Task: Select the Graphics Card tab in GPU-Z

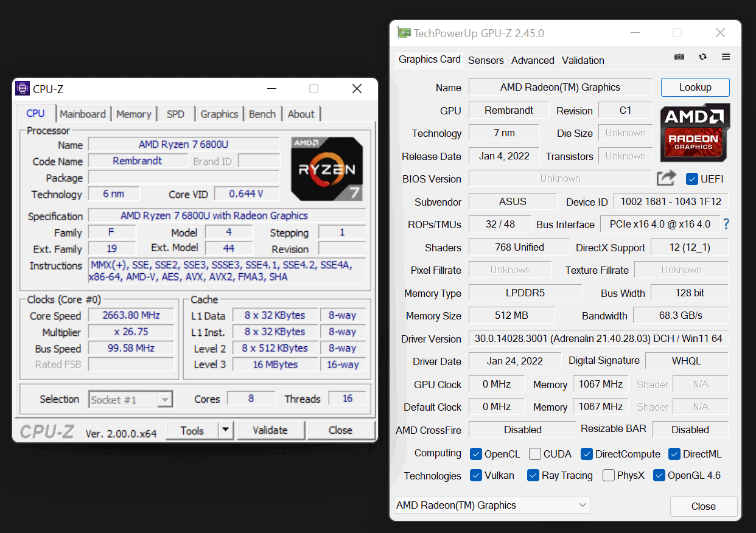Action: pyautogui.click(x=430, y=59)
